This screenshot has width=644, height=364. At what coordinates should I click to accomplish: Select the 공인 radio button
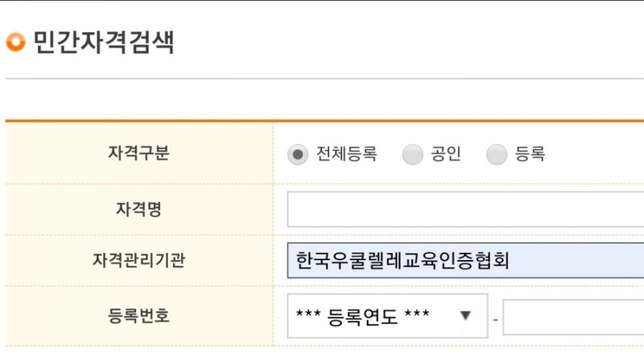[x=412, y=155]
